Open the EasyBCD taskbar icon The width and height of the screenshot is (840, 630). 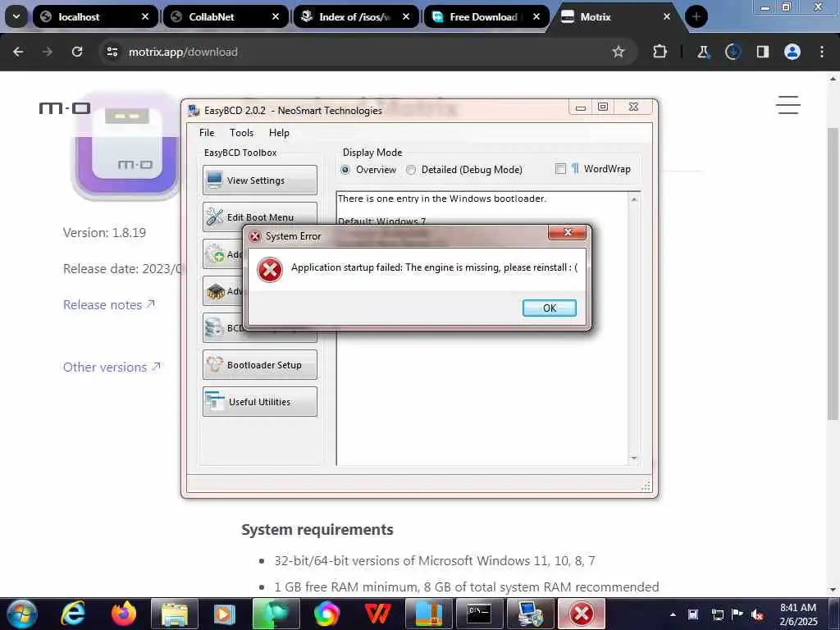(x=531, y=614)
